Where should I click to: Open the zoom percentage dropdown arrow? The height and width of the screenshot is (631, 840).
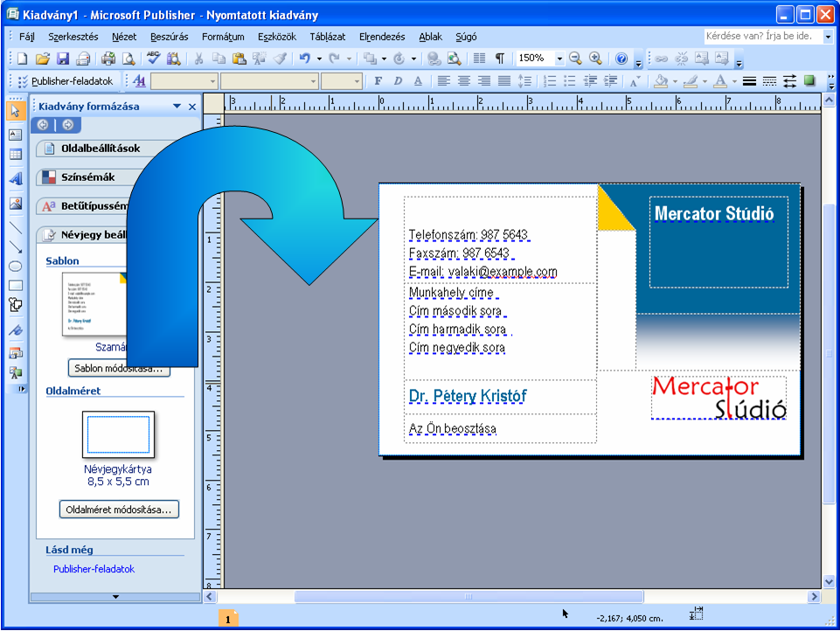point(559,59)
